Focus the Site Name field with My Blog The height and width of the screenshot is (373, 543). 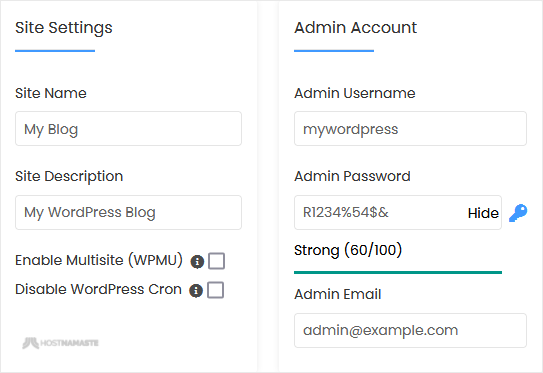pyautogui.click(x=128, y=128)
